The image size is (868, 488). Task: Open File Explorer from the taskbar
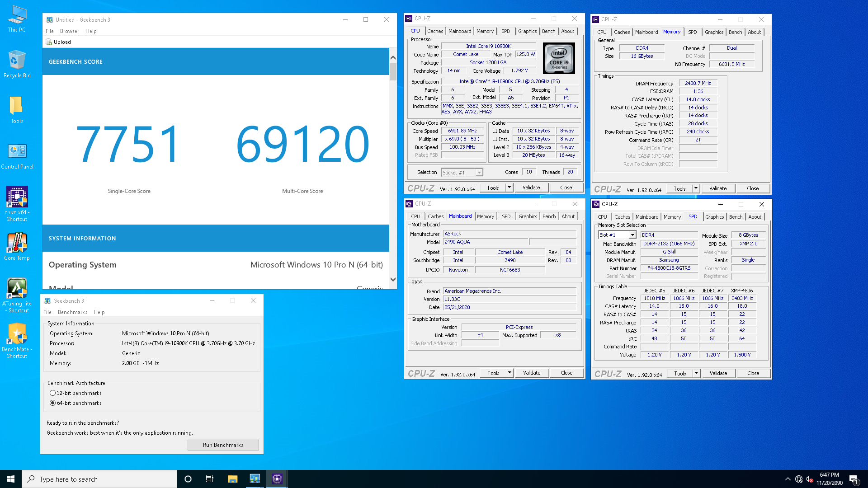[232, 479]
